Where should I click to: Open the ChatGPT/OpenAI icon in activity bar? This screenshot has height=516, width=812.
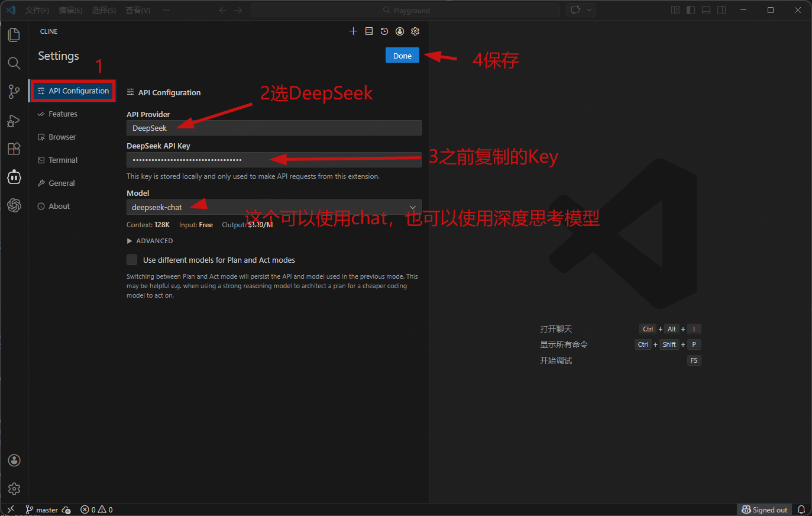[14, 205]
